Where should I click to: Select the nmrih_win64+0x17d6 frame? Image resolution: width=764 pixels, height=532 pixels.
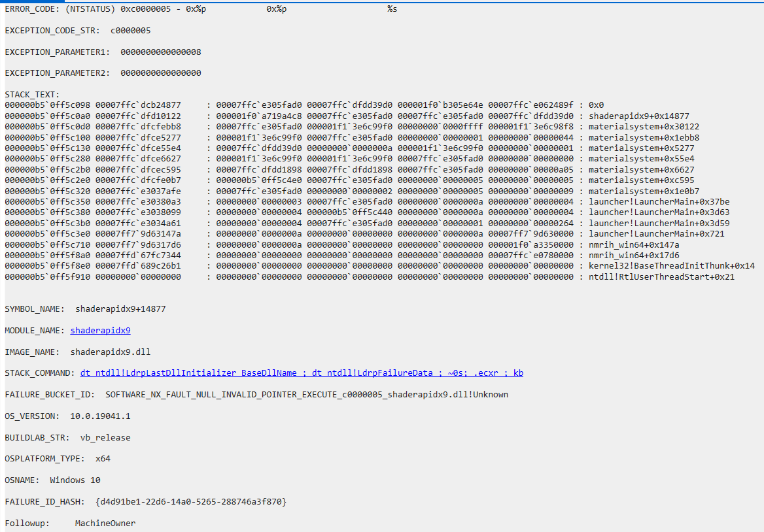click(634, 255)
